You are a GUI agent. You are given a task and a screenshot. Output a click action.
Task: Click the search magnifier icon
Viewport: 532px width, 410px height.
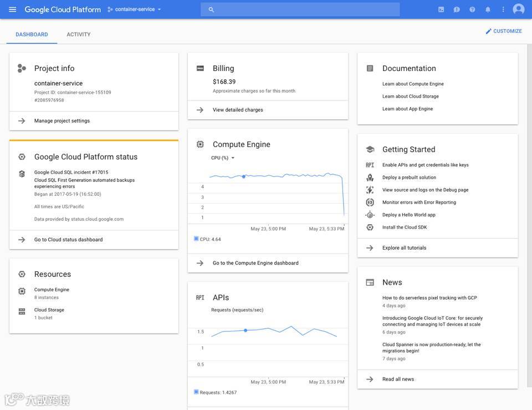(211, 9)
